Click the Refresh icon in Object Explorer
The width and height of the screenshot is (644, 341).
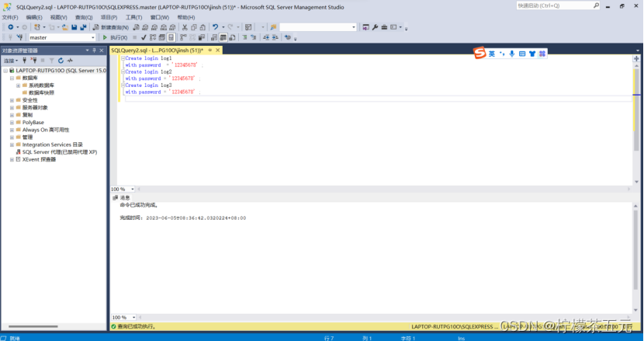point(61,61)
